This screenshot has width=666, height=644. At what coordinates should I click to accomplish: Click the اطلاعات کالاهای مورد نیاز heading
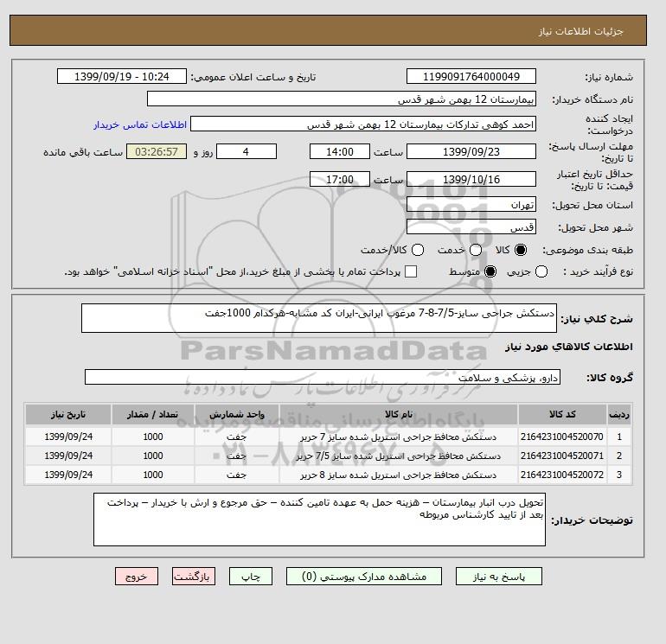click(x=569, y=347)
